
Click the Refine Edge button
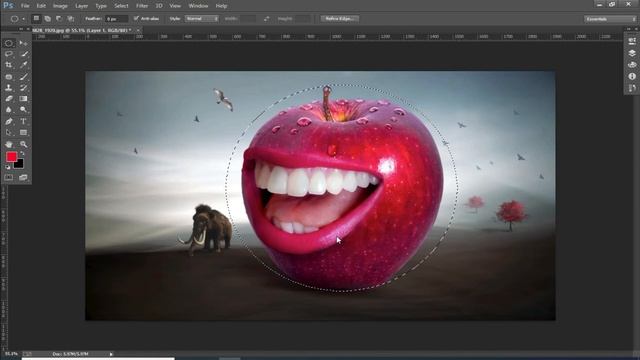(x=340, y=19)
